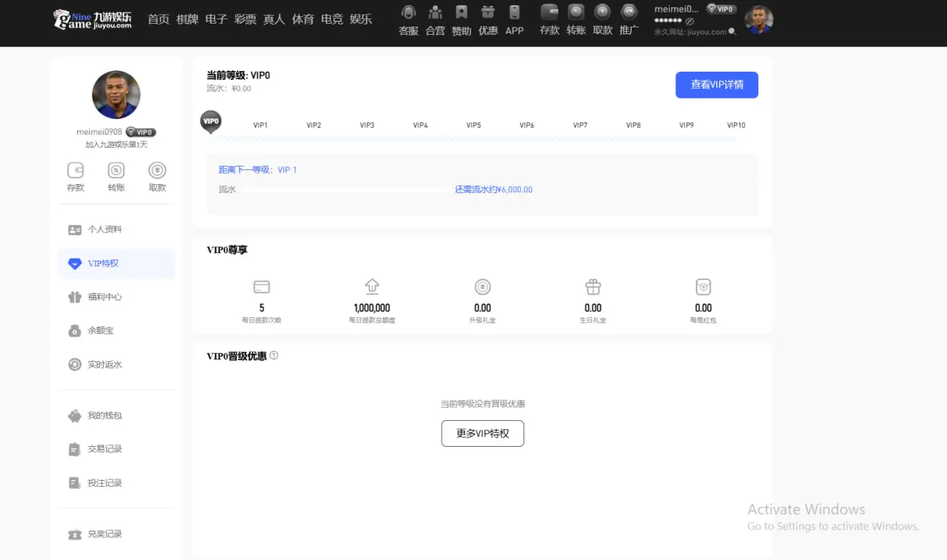Open the 合营 partnership icon in header
This screenshot has width=947, height=560.
(435, 13)
